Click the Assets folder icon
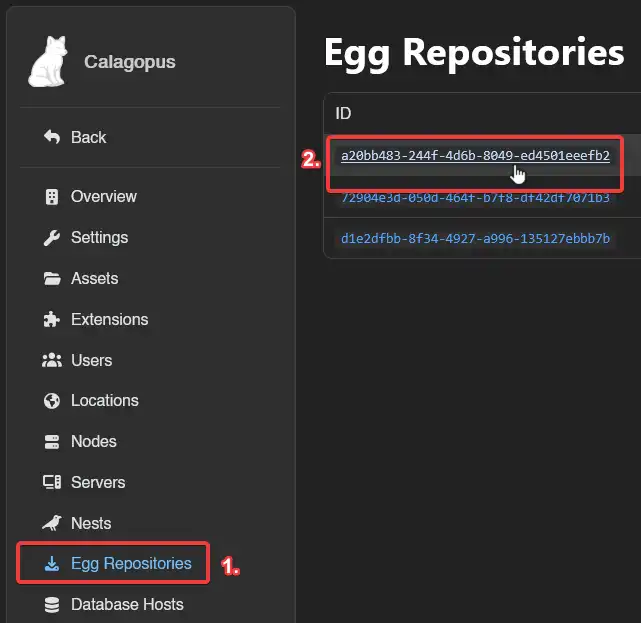Viewport: 641px width, 623px height. pyautogui.click(x=52, y=279)
